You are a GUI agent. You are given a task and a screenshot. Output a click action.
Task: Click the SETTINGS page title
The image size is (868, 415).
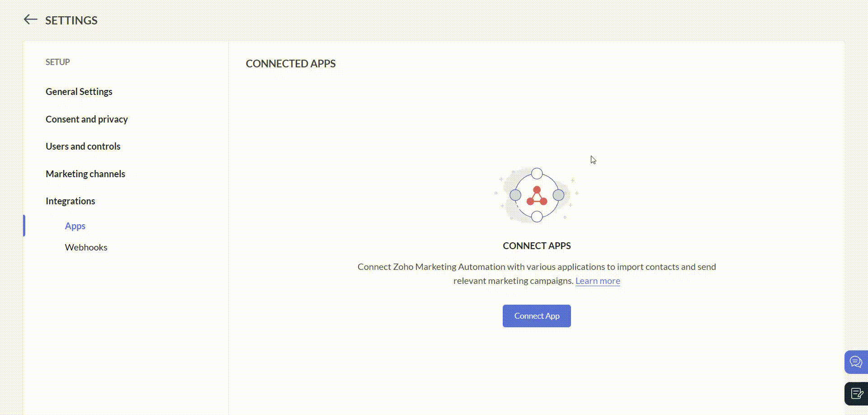click(71, 20)
